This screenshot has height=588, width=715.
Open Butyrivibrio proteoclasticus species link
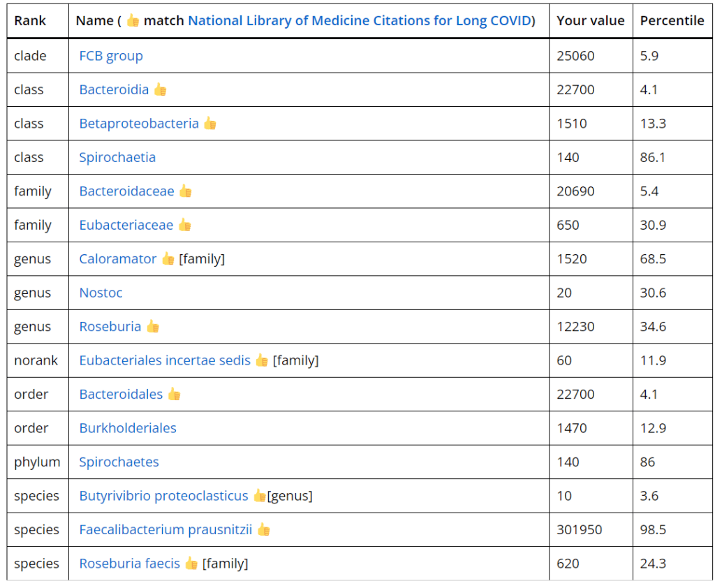click(x=163, y=496)
